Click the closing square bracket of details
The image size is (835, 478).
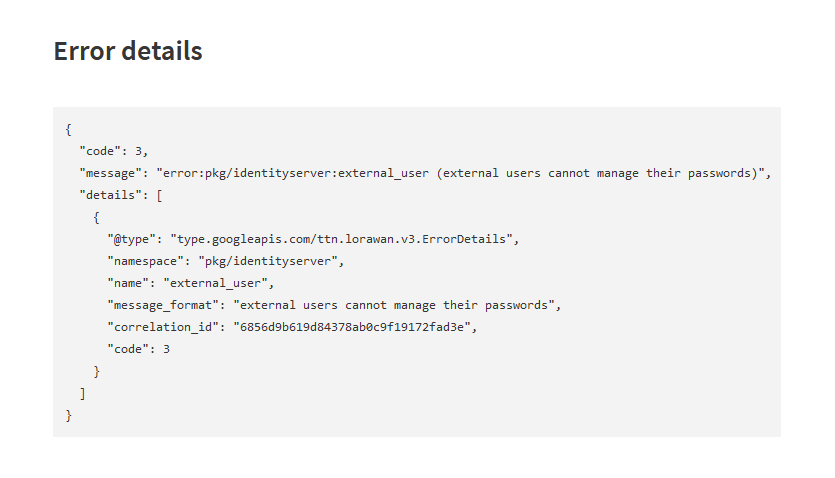click(x=83, y=393)
